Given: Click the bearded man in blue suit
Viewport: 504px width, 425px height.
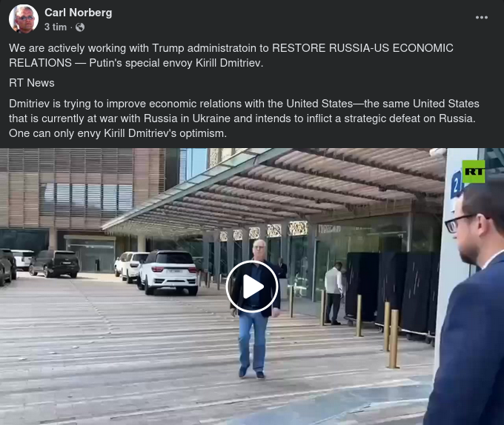Looking at the screenshot, I should (466, 302).
